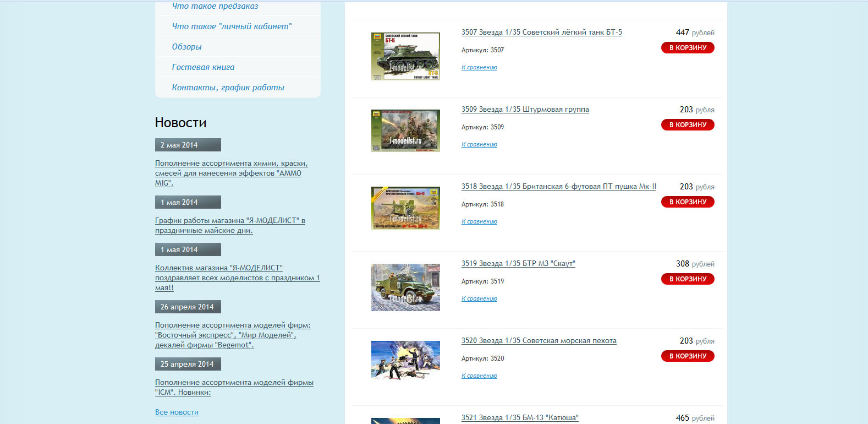Open Контакты, график работы page
This screenshot has width=868, height=424.
coord(228,88)
